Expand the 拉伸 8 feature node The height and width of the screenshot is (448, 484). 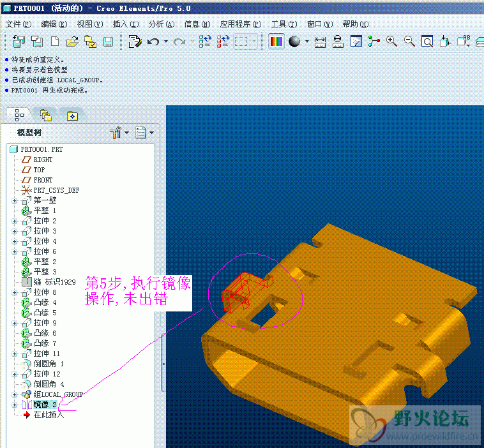pyautogui.click(x=14, y=292)
